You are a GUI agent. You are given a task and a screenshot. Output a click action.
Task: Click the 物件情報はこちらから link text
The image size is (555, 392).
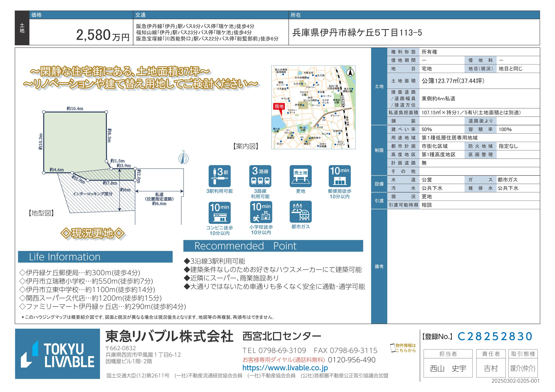[x=406, y=348]
